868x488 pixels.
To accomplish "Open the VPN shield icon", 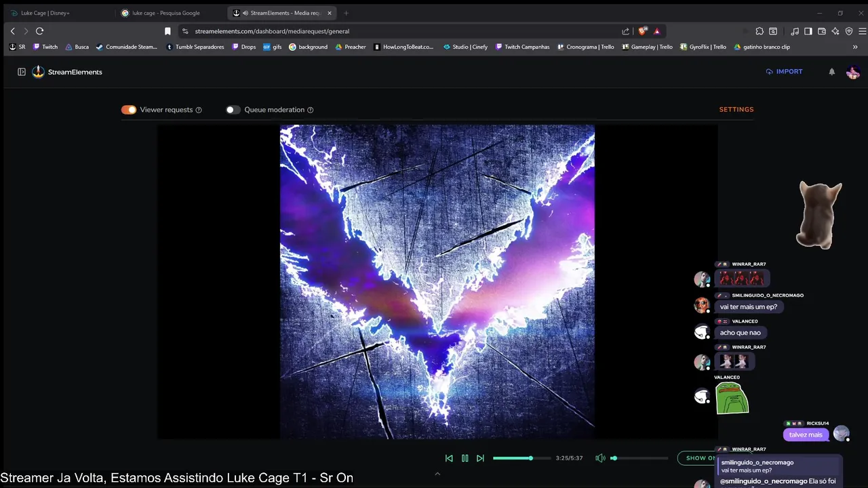I will [x=849, y=31].
